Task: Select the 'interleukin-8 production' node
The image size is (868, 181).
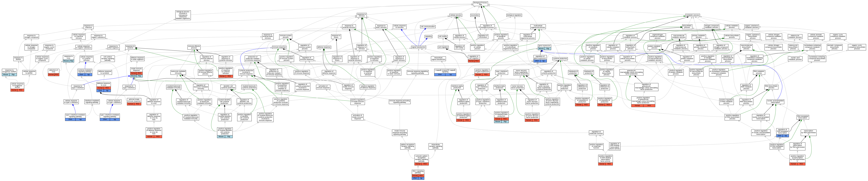Action: (589, 72)
